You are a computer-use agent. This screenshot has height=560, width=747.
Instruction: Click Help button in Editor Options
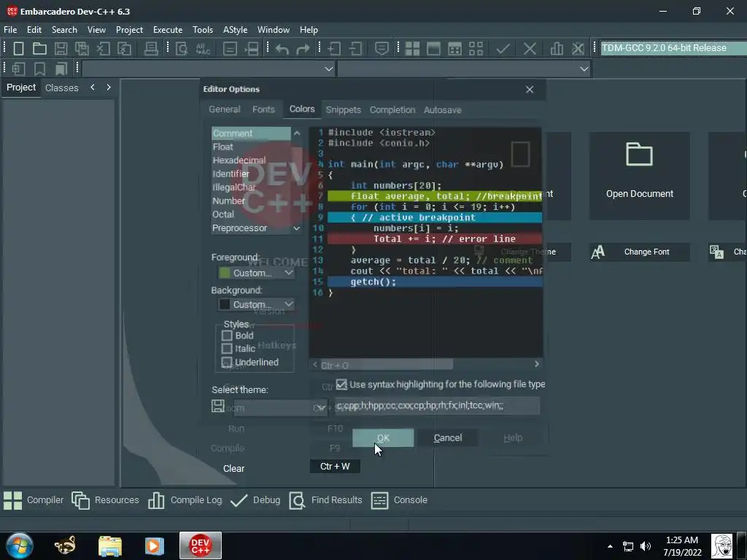513,437
